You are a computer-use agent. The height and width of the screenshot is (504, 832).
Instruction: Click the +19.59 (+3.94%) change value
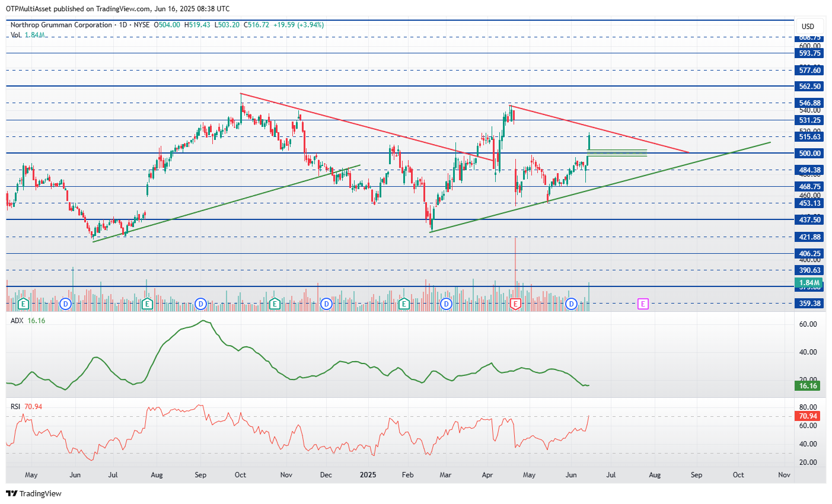pyautogui.click(x=298, y=25)
